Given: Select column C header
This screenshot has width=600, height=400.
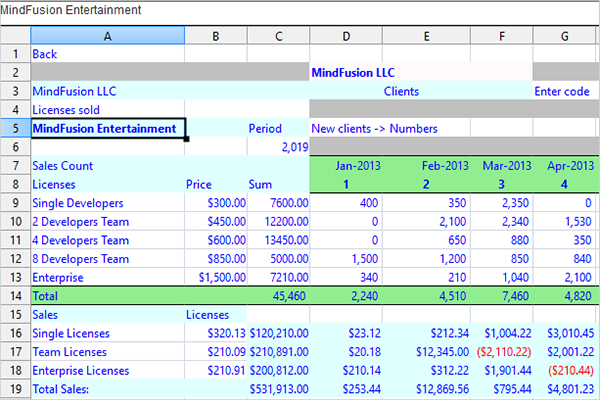Looking at the screenshot, I should (278, 36).
